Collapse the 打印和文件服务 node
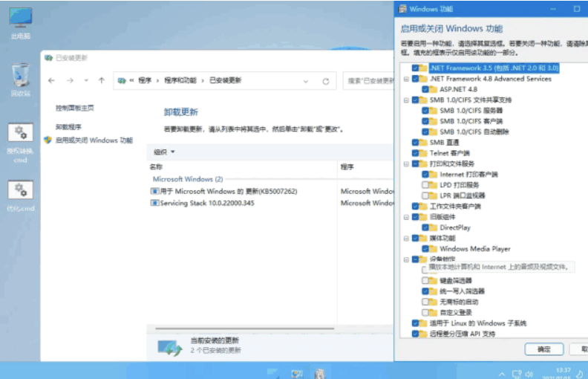 [x=406, y=164]
